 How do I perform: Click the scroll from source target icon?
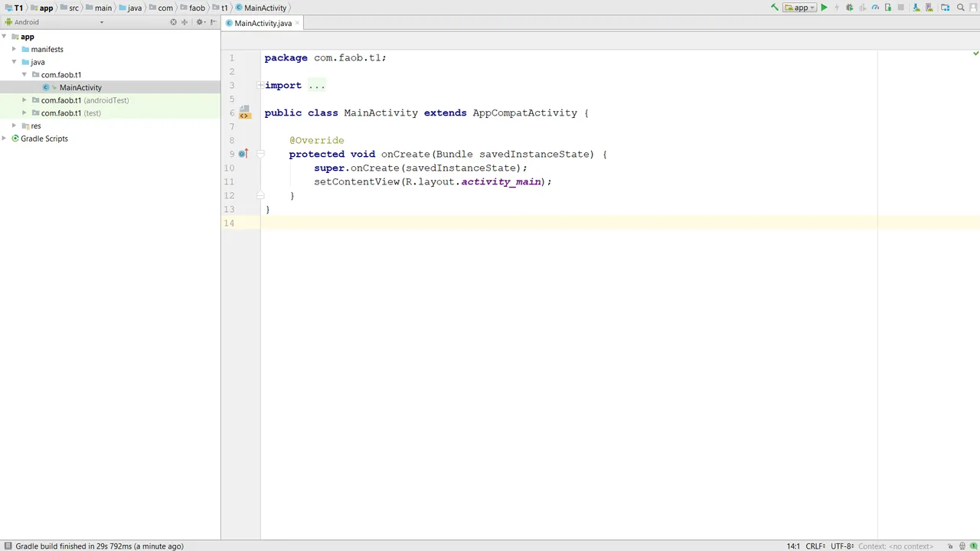174,22
